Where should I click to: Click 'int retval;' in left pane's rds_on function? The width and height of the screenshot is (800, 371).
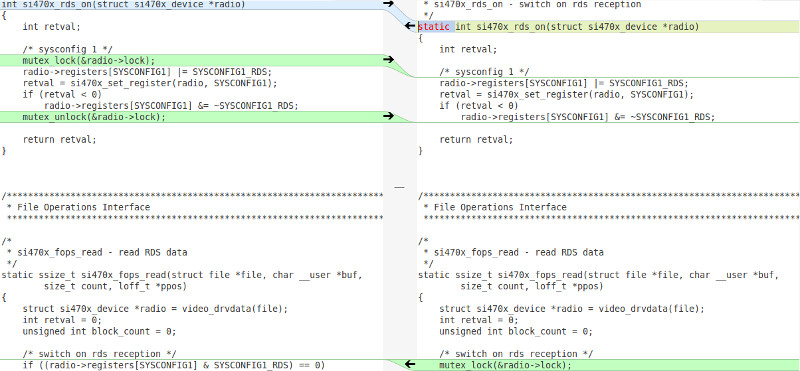point(52,27)
